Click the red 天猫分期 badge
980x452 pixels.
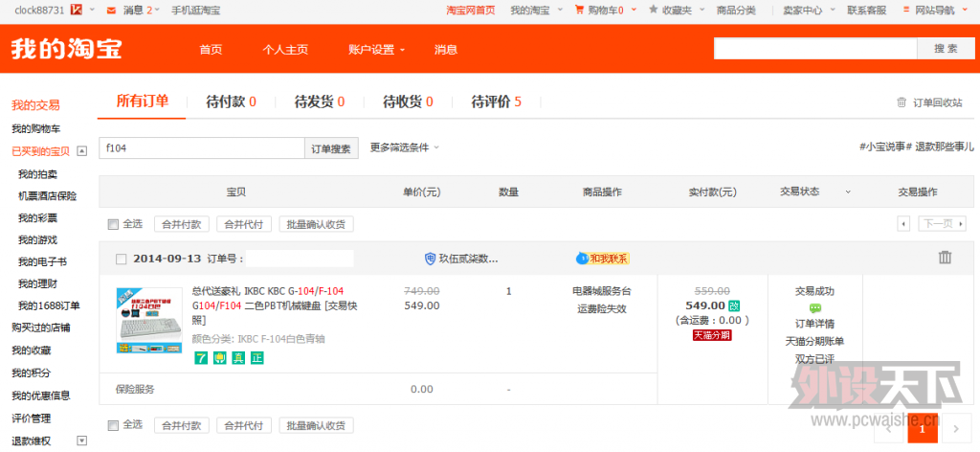pyautogui.click(x=712, y=335)
